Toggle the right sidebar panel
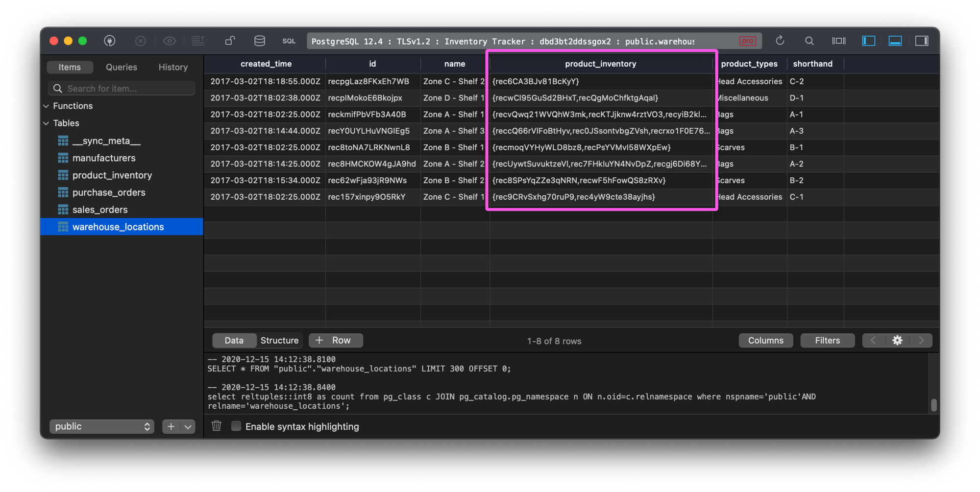 [x=922, y=41]
